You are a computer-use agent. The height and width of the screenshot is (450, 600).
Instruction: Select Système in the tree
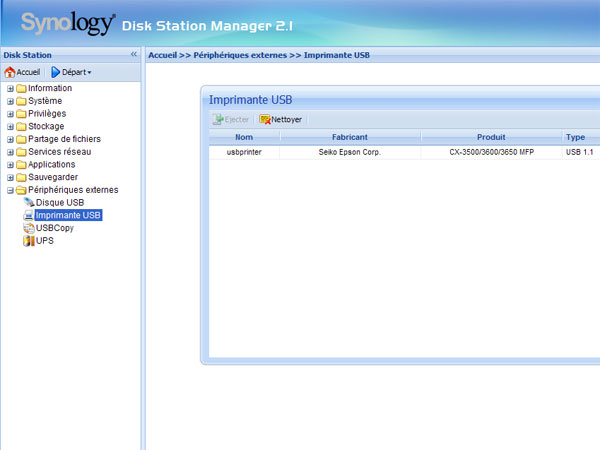point(45,101)
